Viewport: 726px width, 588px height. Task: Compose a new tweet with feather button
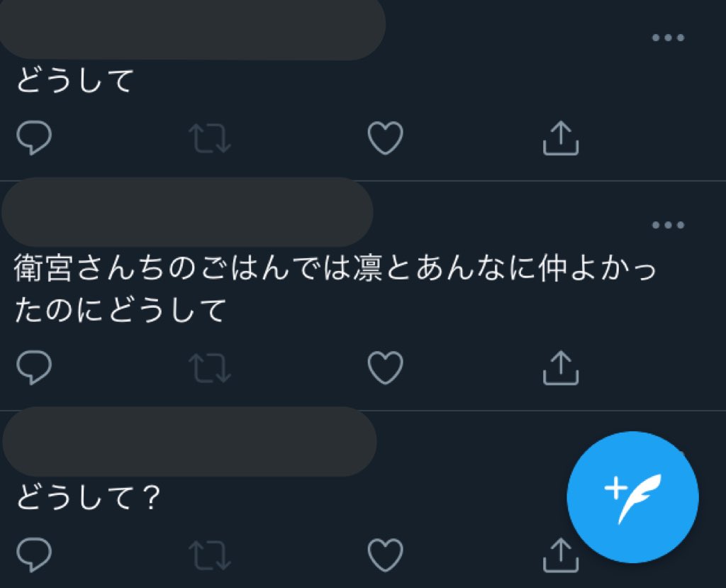632,497
